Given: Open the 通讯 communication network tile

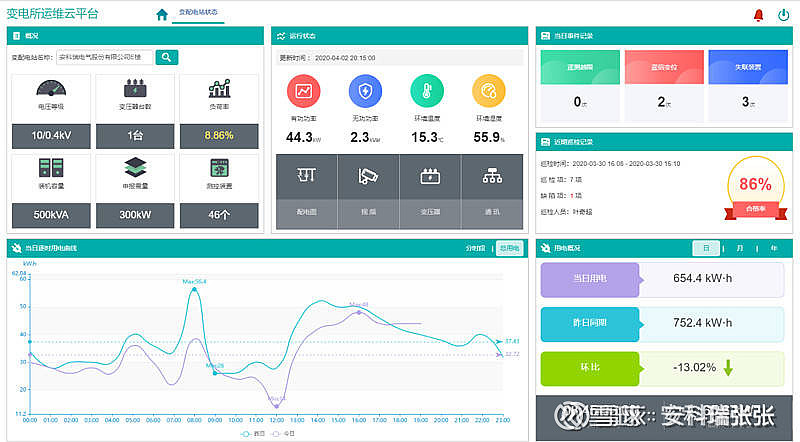Looking at the screenshot, I should coord(492,192).
